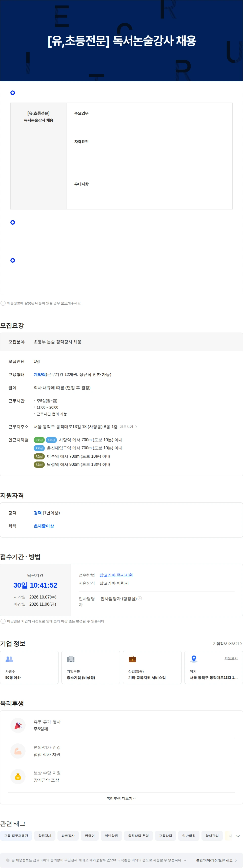This screenshot has width=243, height=868.
Task: Click 기타 교육지원 서비스업 industry text
Action: point(147,677)
